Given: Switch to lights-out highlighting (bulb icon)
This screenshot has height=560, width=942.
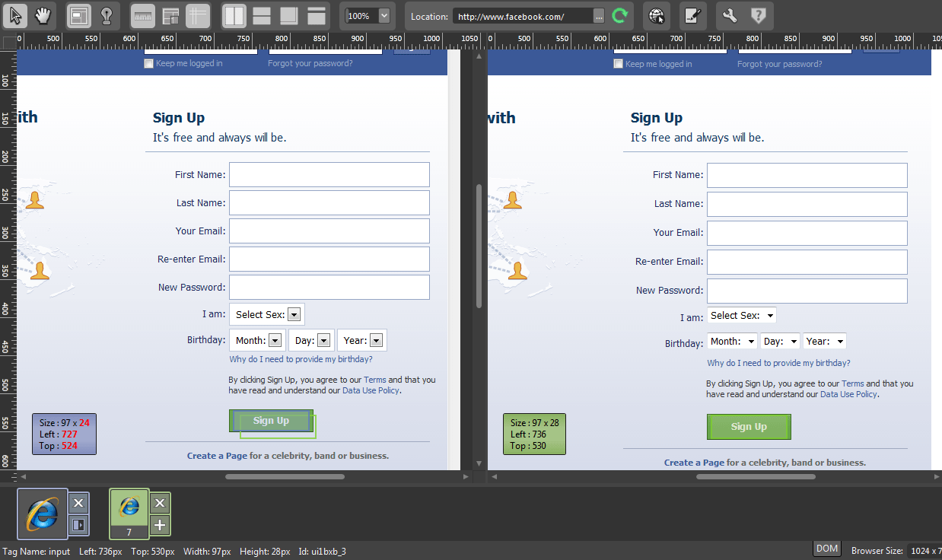Looking at the screenshot, I should (107, 15).
